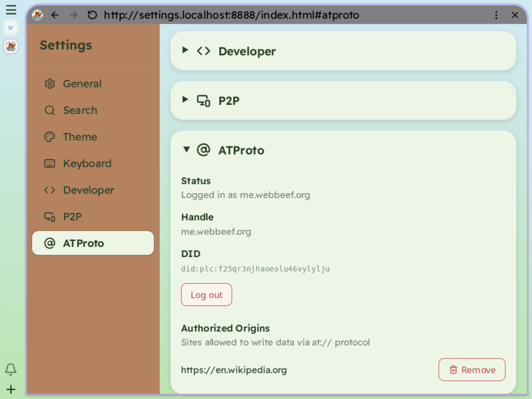532x399 pixels.
Task: Click the back navigation arrow
Action: click(x=55, y=15)
